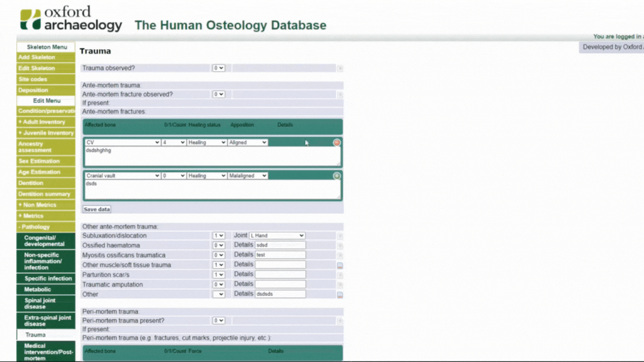Expand Juvenile Inventory menu

pos(46,133)
